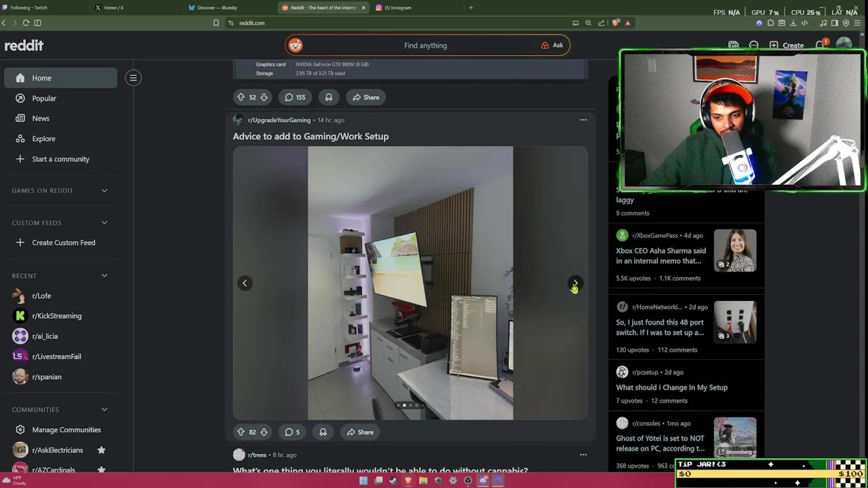868x488 pixels.
Task: Open the zoom magnifier icon in address bar
Action: 589,22
